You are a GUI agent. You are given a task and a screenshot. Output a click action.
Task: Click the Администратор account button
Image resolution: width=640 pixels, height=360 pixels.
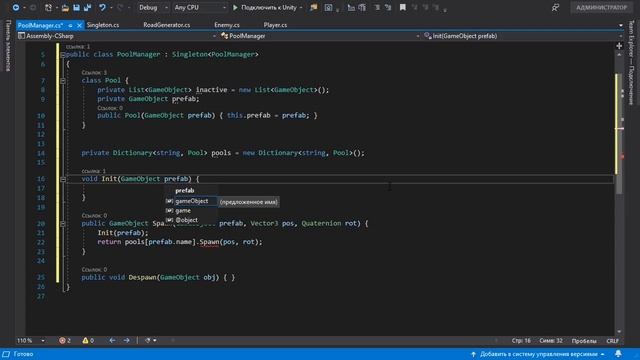tap(601, 7)
